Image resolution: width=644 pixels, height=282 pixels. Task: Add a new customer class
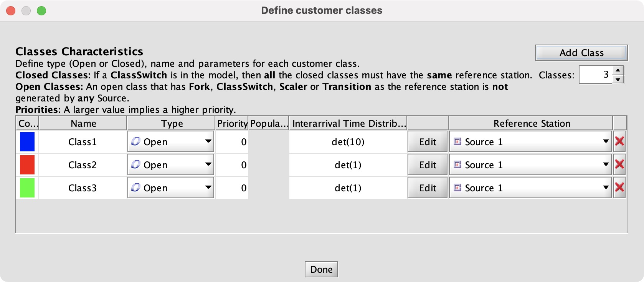(x=581, y=53)
